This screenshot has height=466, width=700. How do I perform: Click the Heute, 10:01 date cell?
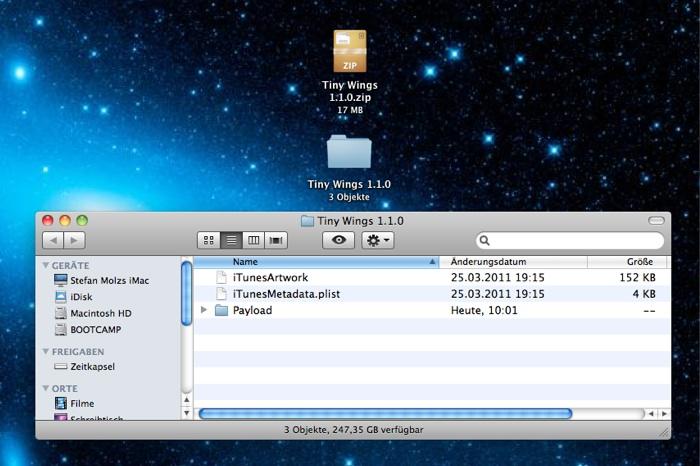pyautogui.click(x=484, y=310)
